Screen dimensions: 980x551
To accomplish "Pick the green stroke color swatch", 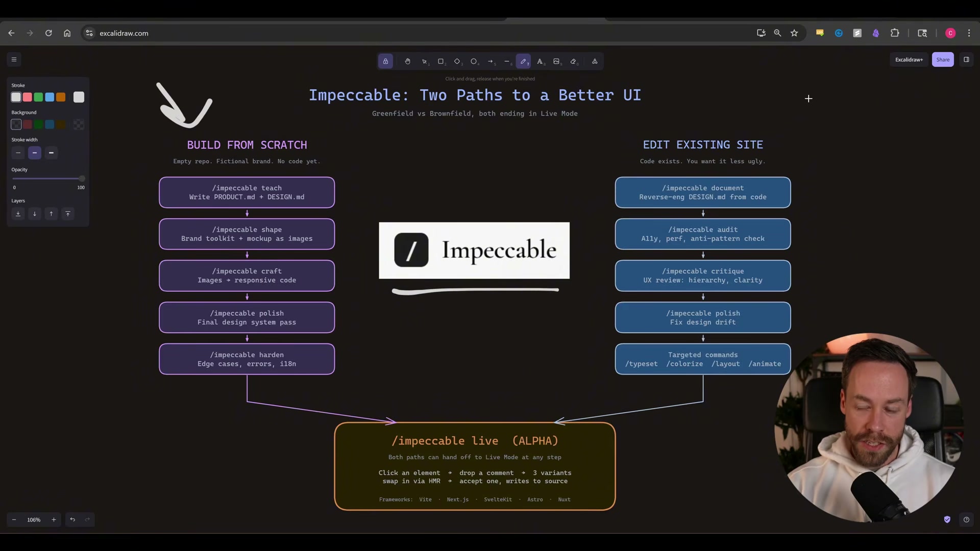I will click(x=38, y=97).
